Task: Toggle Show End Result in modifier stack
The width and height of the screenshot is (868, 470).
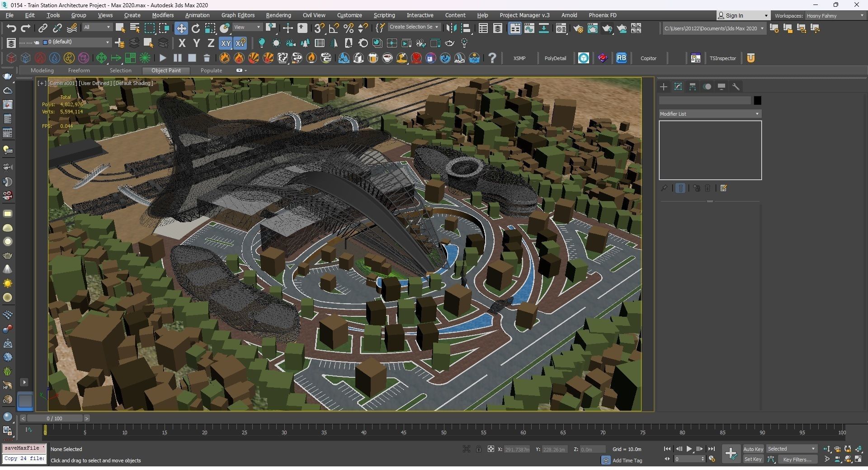Action: (x=680, y=188)
